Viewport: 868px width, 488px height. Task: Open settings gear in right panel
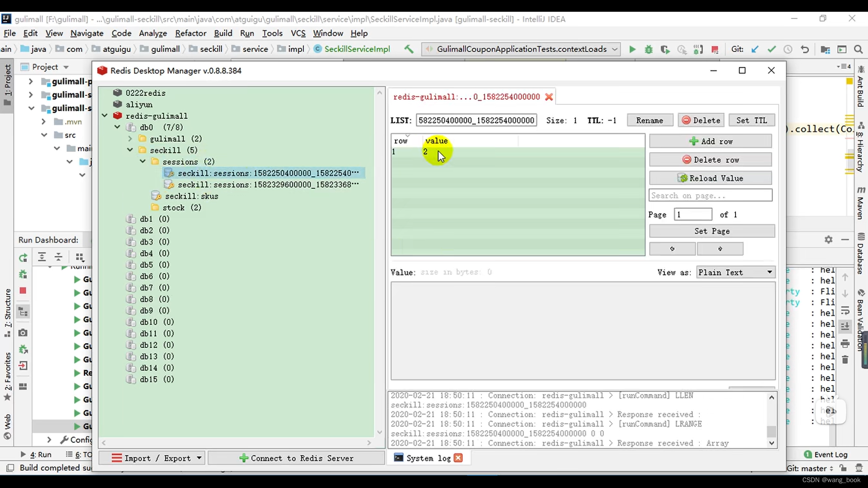click(x=828, y=239)
